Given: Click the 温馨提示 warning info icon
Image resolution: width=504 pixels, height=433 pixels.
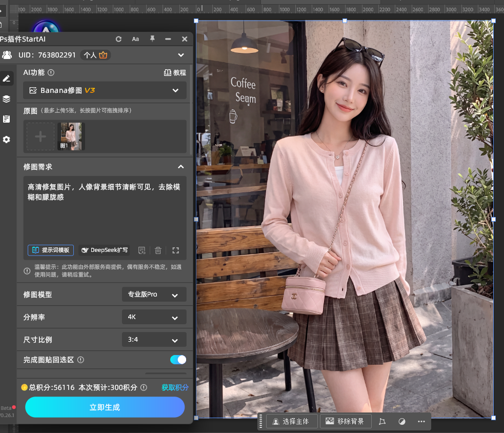Looking at the screenshot, I should click(27, 271).
